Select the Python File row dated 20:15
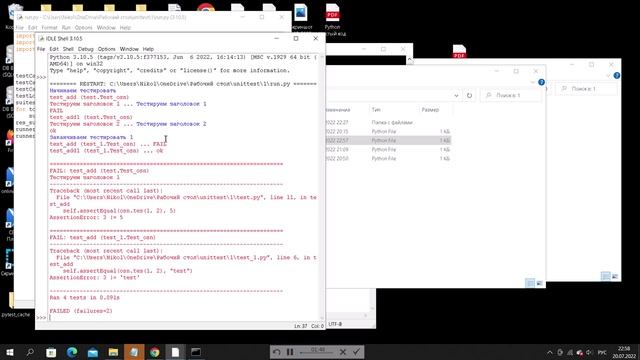The width and height of the screenshot is (640, 360). tap(389, 131)
